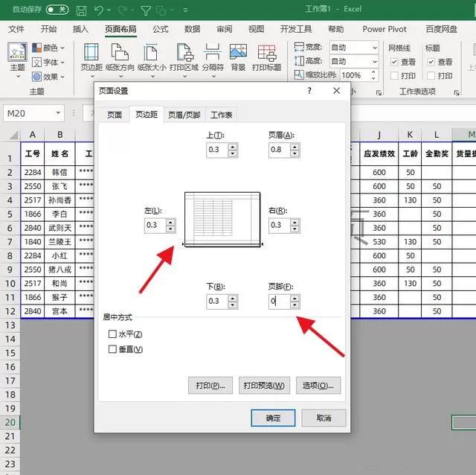The image size is (476, 475).
Task: Expand the Name Box M20 dropdown arrow
Action: tap(58, 113)
